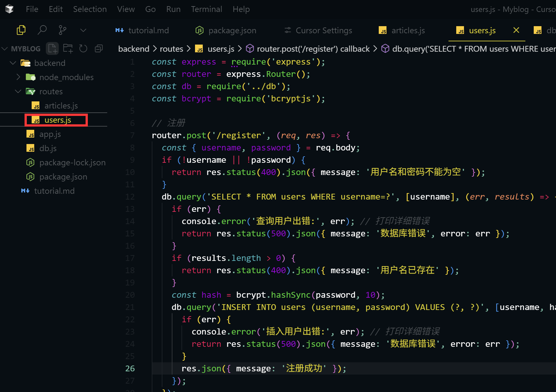The height and width of the screenshot is (392, 556).
Task: Open the File menu
Action: (32, 9)
